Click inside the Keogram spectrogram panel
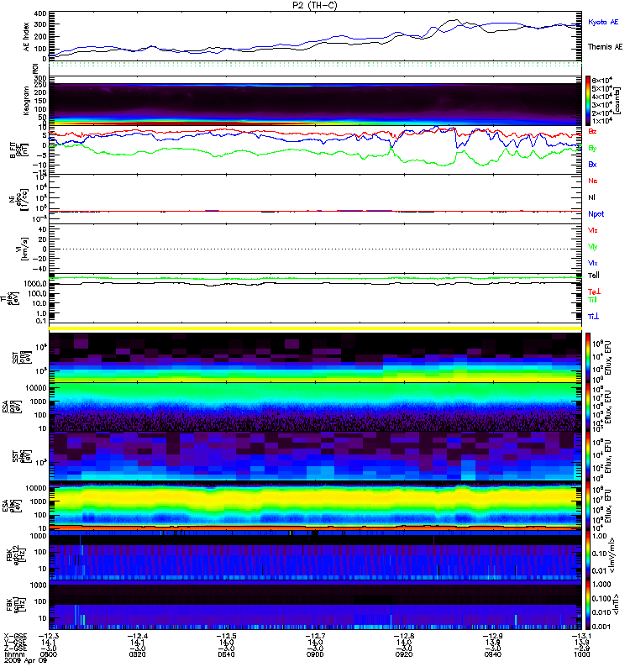Screen dimensions: 630x672 coord(315,101)
